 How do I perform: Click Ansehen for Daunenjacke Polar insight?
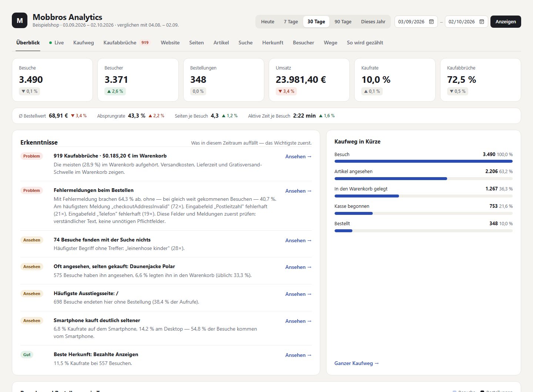coord(298,267)
